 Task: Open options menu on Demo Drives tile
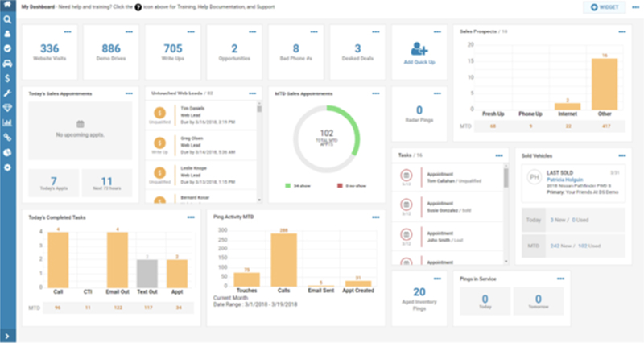pos(129,31)
